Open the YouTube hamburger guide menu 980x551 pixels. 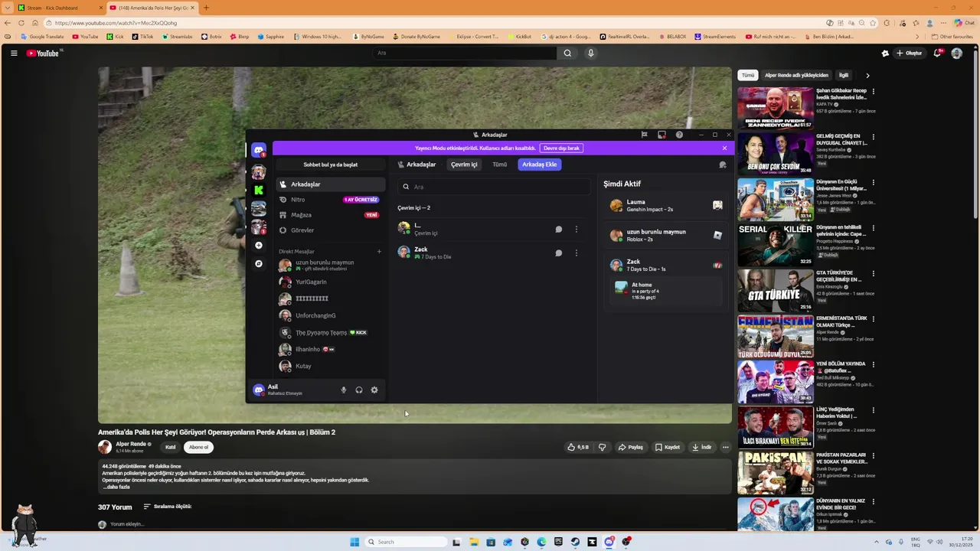tap(14, 54)
